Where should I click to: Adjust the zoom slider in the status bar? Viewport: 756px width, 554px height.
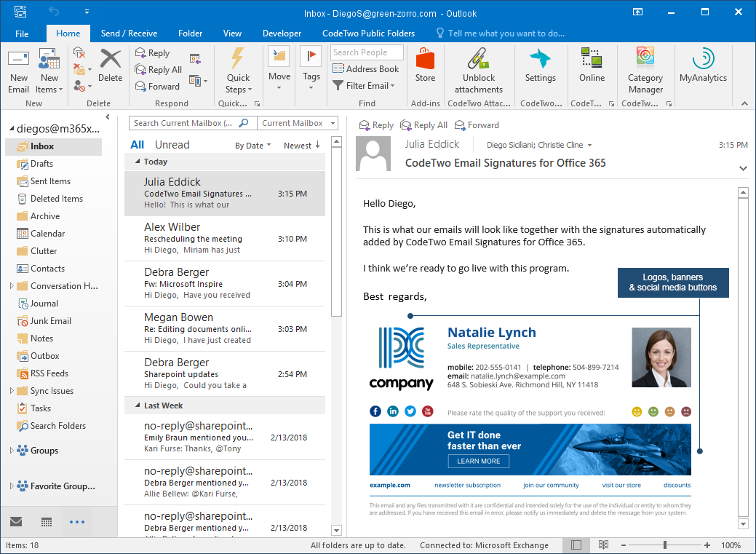pos(665,545)
